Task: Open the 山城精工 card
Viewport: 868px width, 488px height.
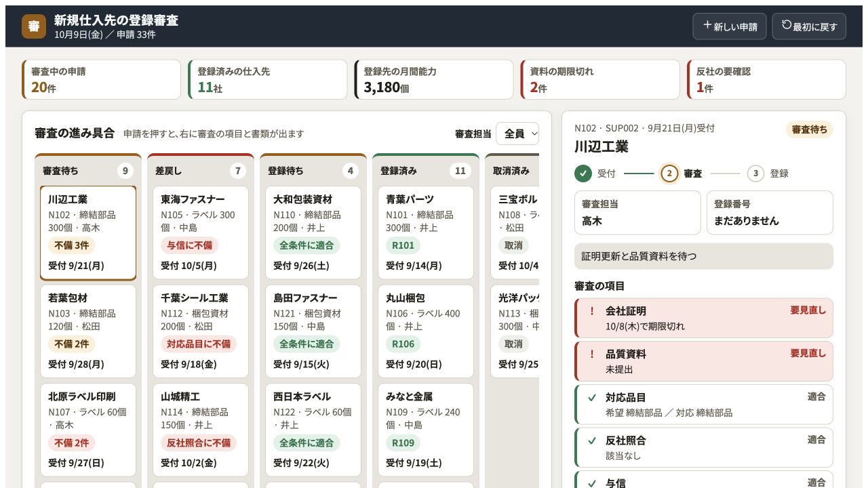Action: coord(201,430)
